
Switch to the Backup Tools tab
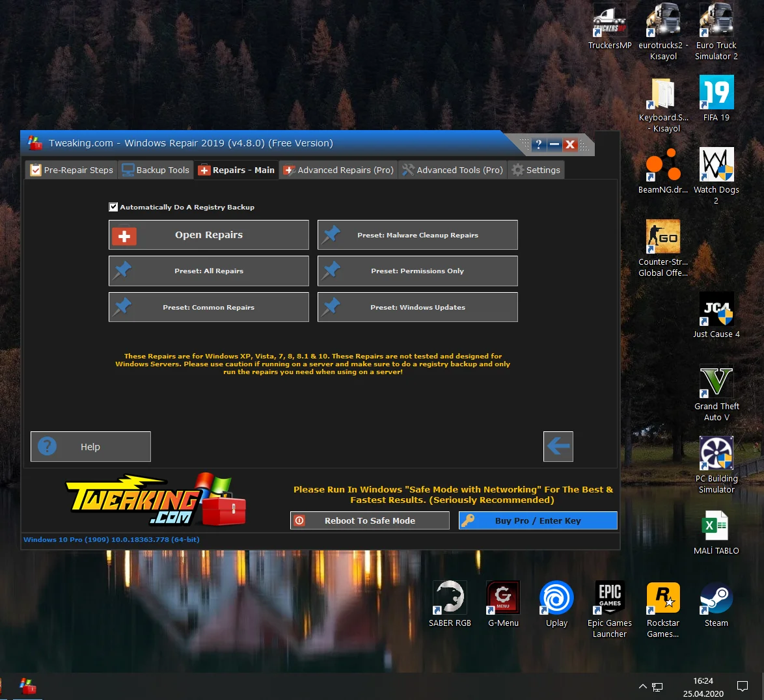pyautogui.click(x=156, y=170)
